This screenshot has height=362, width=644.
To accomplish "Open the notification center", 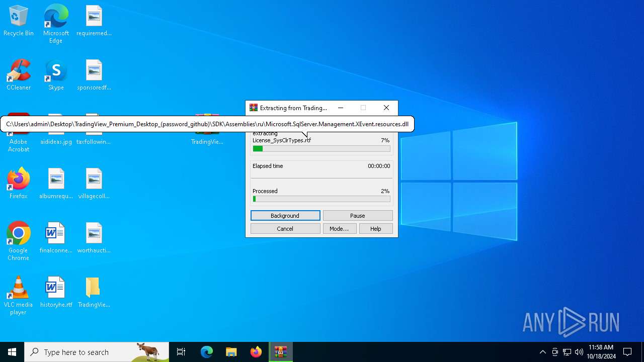I will pyautogui.click(x=627, y=352).
